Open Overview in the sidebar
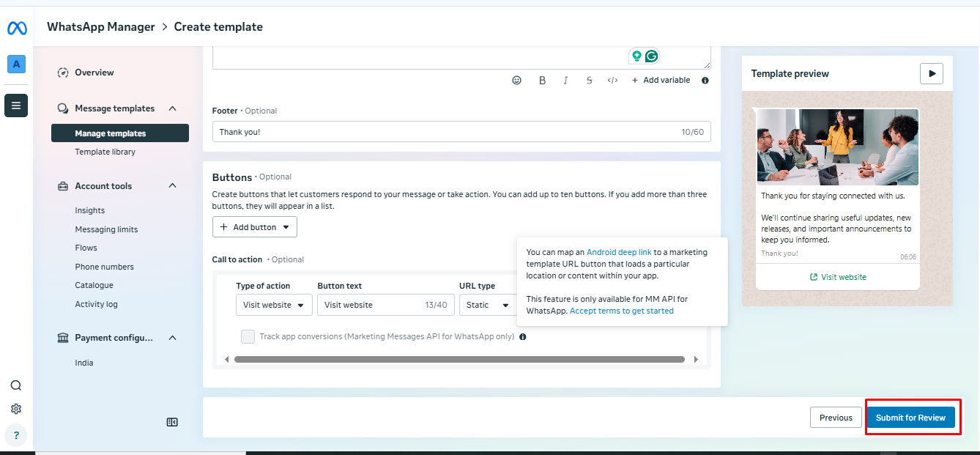This screenshot has width=980, height=455. (x=94, y=73)
